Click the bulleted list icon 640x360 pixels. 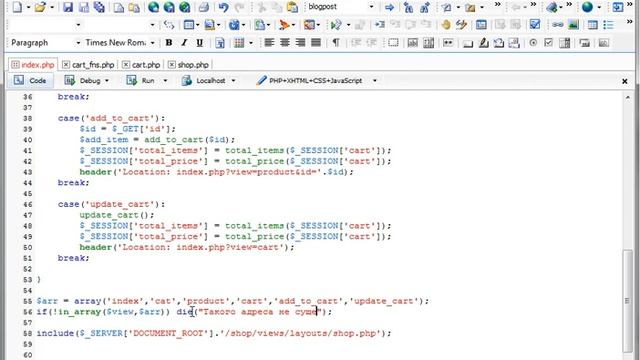[609, 25]
